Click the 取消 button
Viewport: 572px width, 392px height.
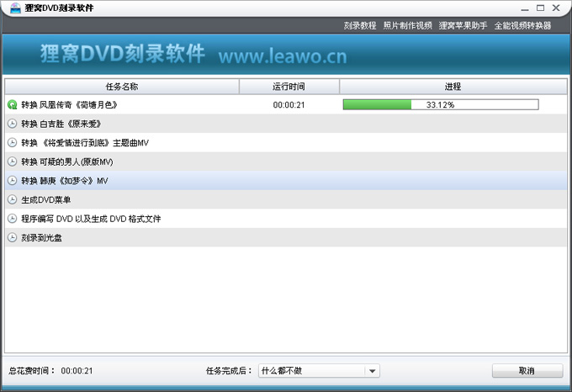pos(527,371)
